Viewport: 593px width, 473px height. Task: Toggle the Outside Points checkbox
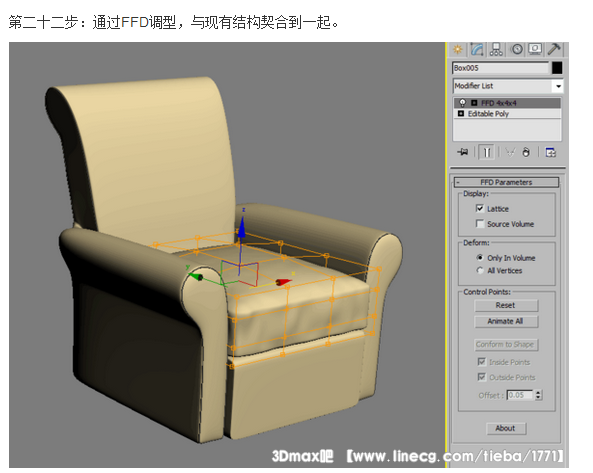pos(481,377)
